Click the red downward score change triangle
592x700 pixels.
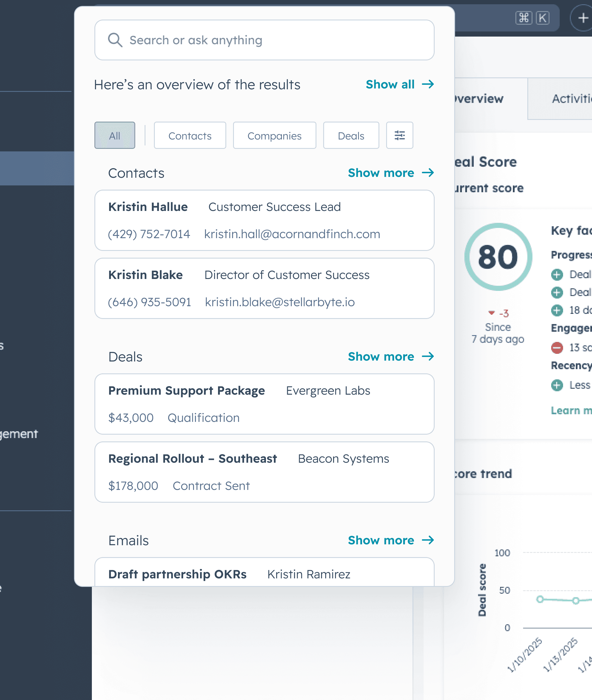coord(491,313)
